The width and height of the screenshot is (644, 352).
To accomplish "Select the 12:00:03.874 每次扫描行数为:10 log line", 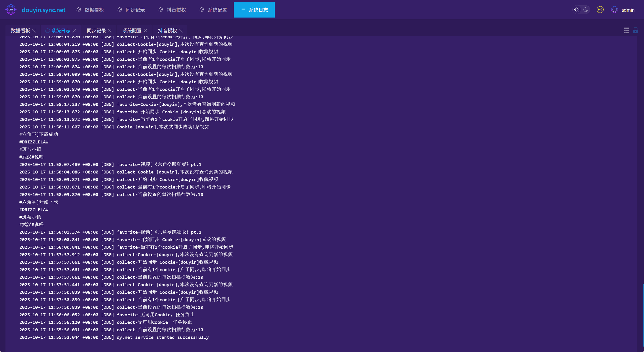I will coord(111,67).
